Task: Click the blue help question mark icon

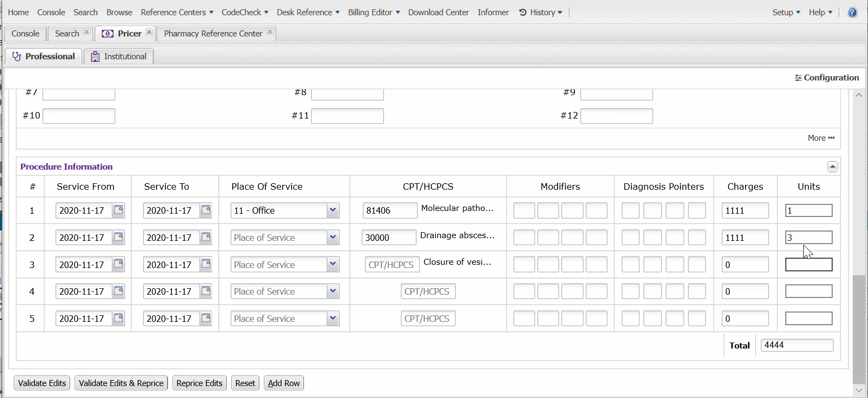Action: pyautogui.click(x=852, y=13)
